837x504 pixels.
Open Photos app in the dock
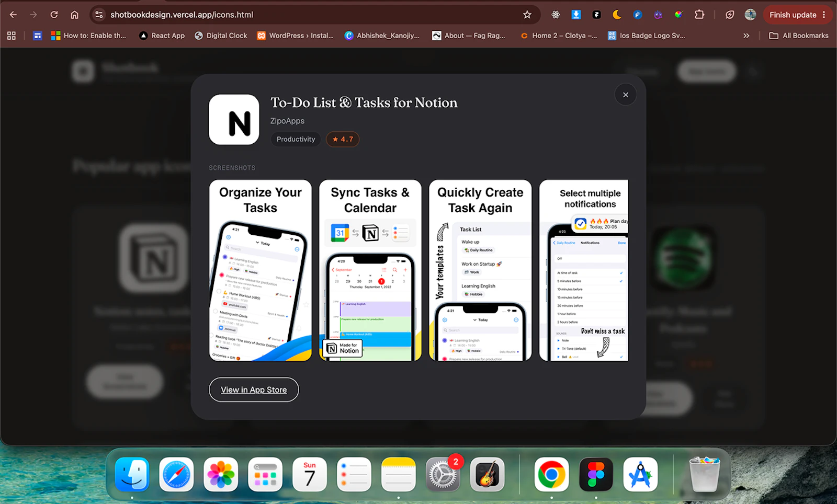point(221,474)
